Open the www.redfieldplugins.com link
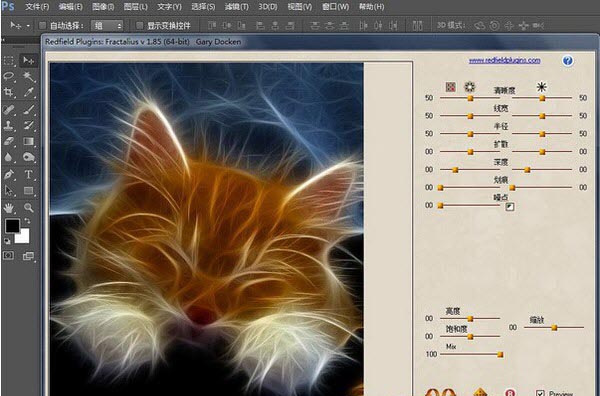Screen dimensions: 600x396 (504, 60)
